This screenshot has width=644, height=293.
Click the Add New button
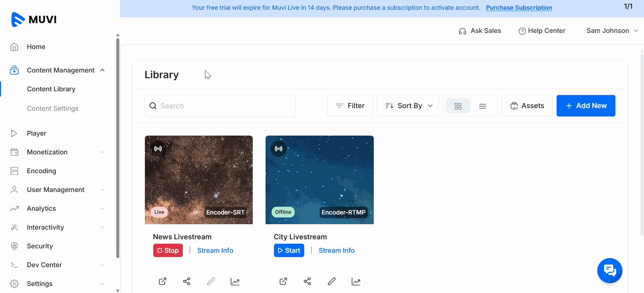586,106
